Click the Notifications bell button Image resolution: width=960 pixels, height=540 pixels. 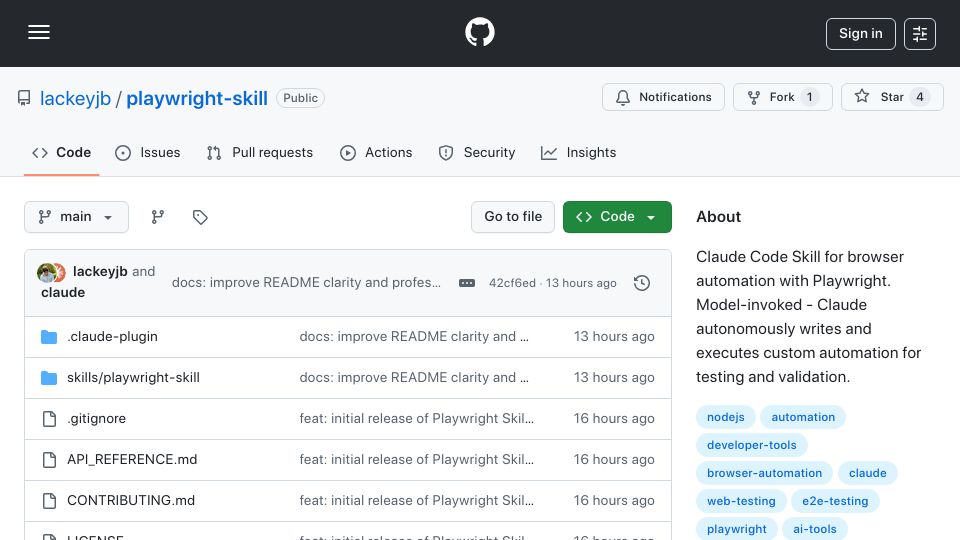tap(663, 97)
